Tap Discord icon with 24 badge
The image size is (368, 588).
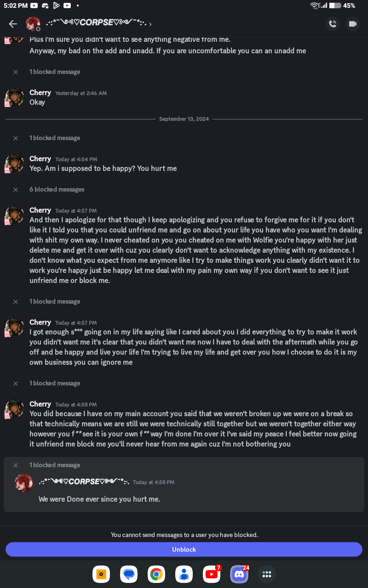(x=239, y=574)
